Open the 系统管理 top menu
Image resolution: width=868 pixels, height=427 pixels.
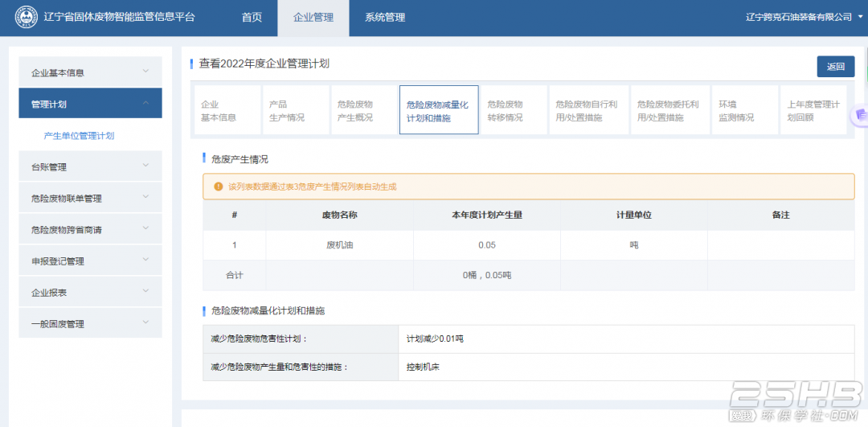click(385, 18)
